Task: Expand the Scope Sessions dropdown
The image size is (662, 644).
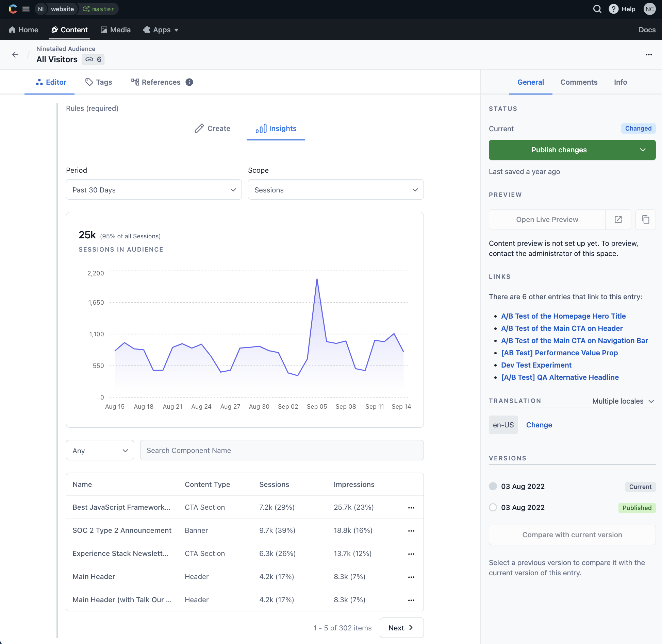Action: (x=336, y=190)
